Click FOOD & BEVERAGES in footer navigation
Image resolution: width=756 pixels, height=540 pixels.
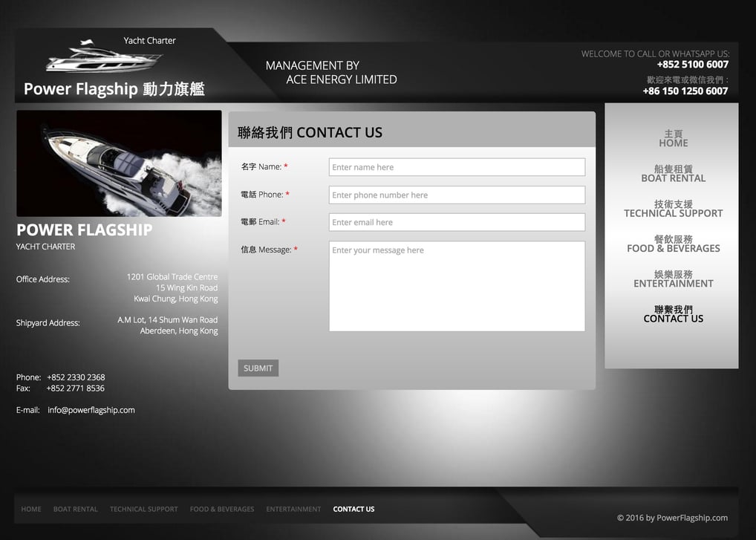[222, 509]
